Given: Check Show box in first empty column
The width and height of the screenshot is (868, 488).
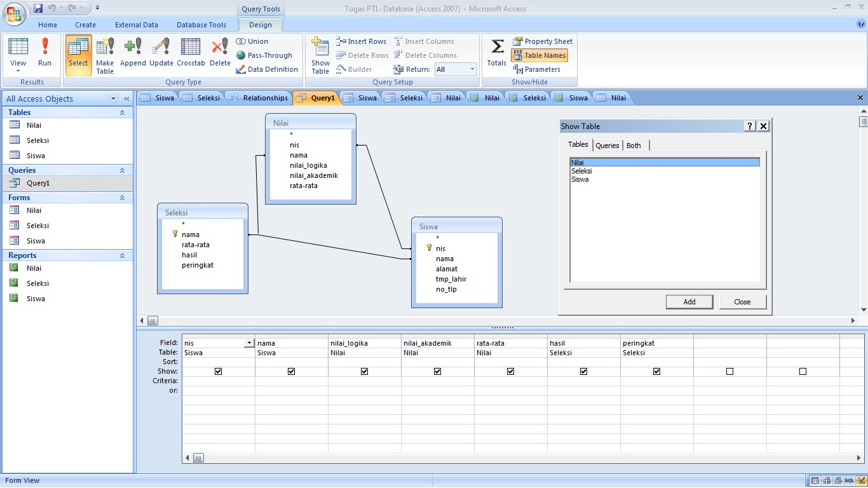Looking at the screenshot, I should [730, 371].
